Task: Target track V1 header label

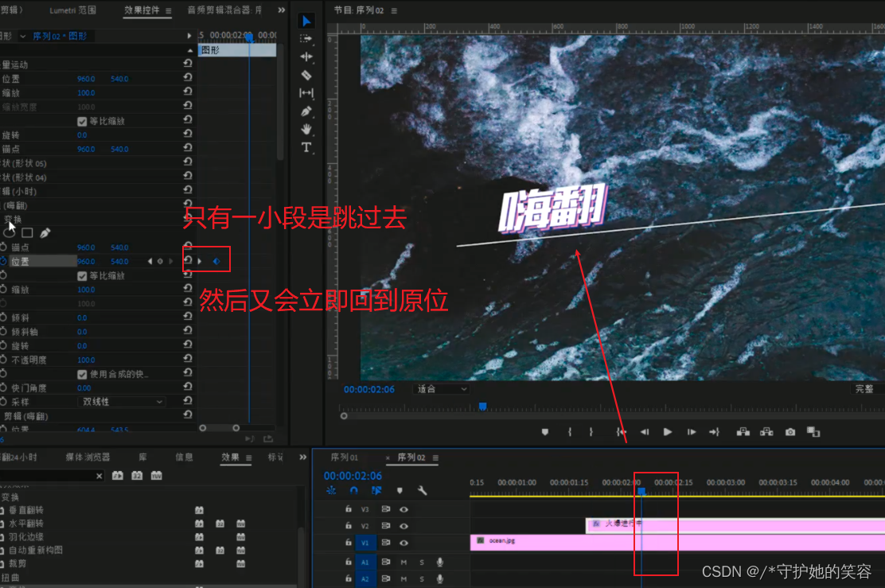Action: click(365, 543)
